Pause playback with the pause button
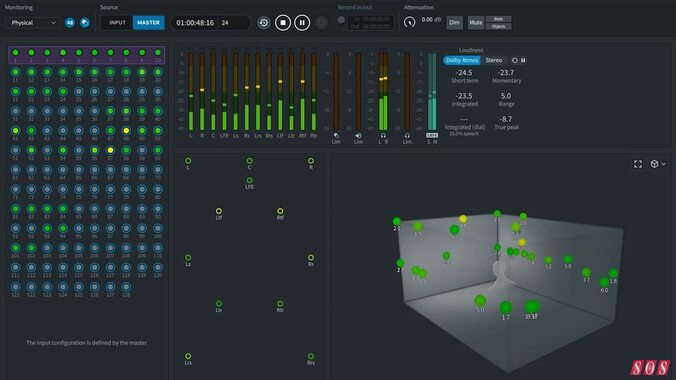 (x=302, y=22)
